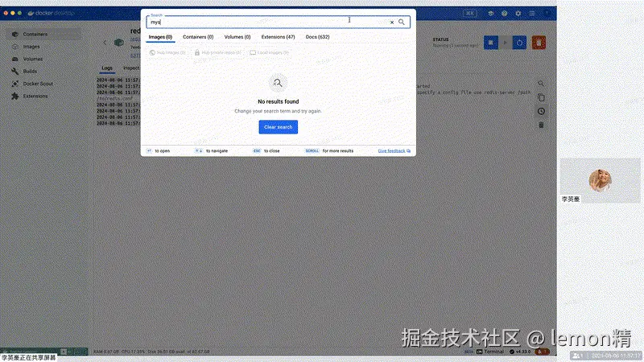Open the apps grid icon in the header
This screenshot has width=644, height=362.
coord(532,13)
